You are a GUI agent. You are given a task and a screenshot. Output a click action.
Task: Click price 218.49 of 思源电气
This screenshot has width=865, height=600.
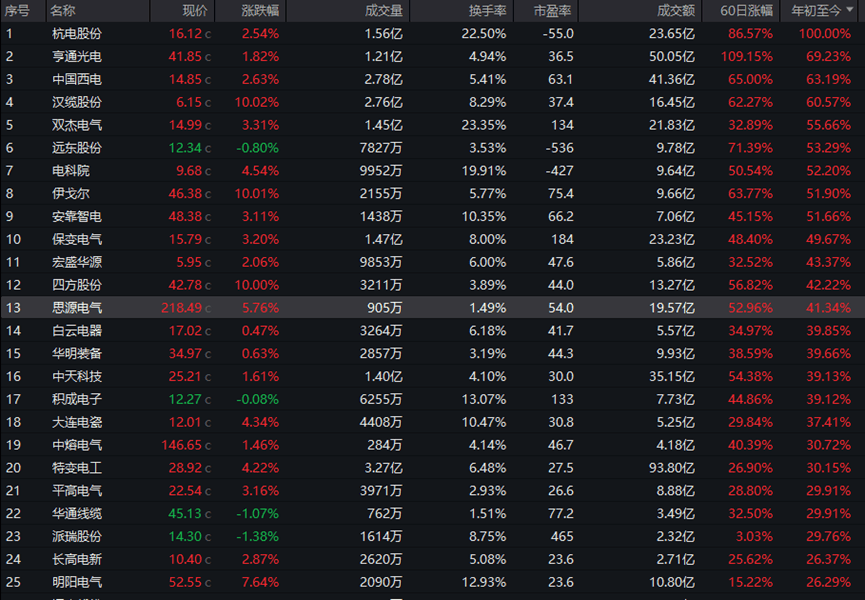point(181,308)
